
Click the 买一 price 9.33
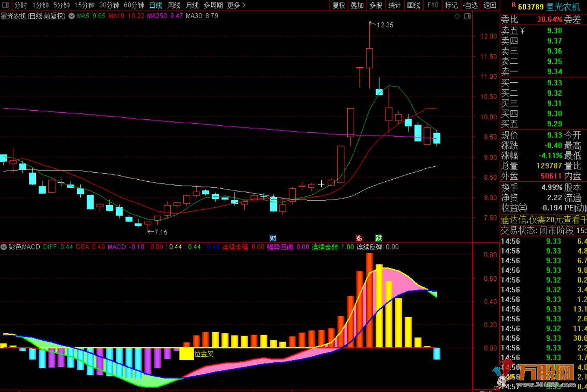(554, 83)
